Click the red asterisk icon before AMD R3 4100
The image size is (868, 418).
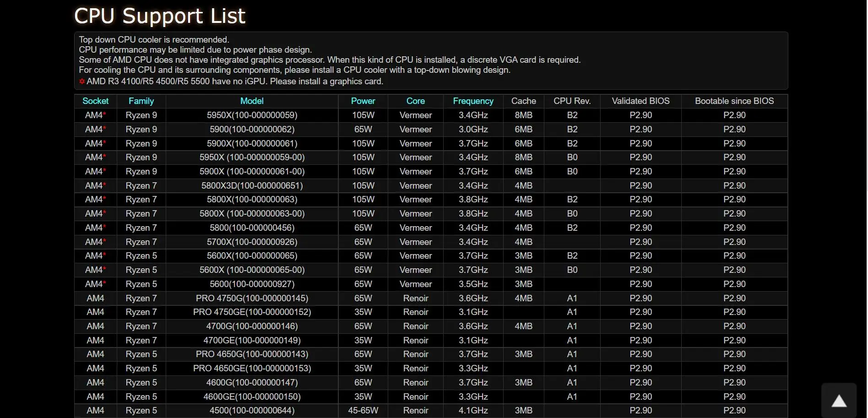82,81
